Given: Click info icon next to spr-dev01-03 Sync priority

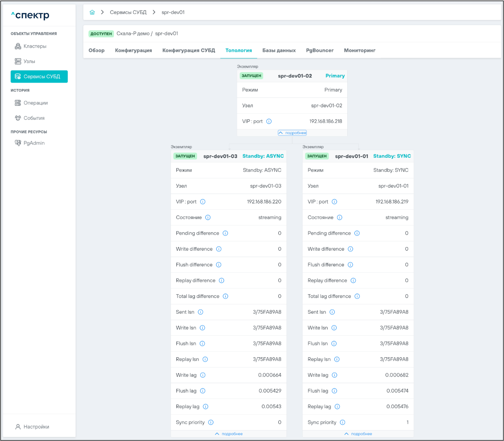Looking at the screenshot, I should point(211,422).
